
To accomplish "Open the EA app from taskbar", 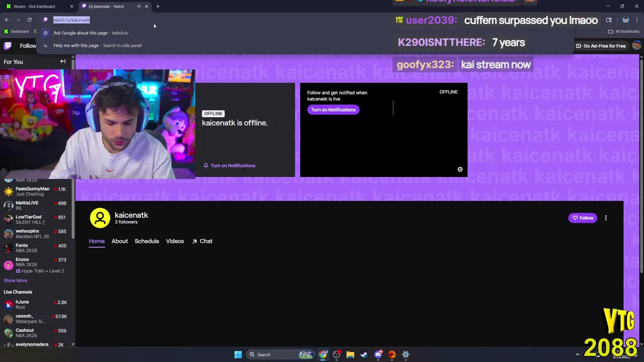I will coord(392,354).
